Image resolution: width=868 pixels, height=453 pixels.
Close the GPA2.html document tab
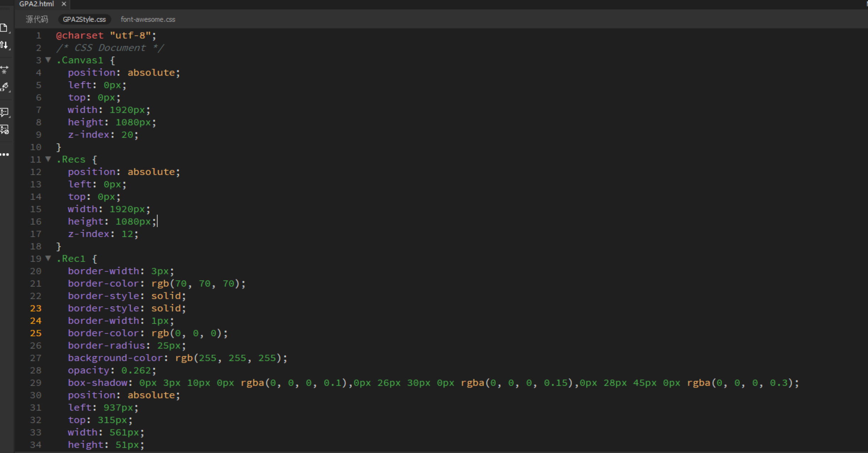tap(64, 4)
